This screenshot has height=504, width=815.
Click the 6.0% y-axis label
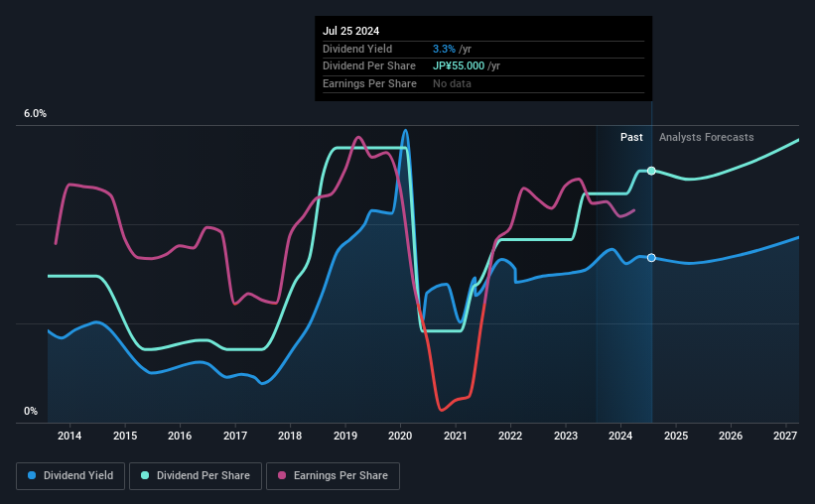coord(35,114)
